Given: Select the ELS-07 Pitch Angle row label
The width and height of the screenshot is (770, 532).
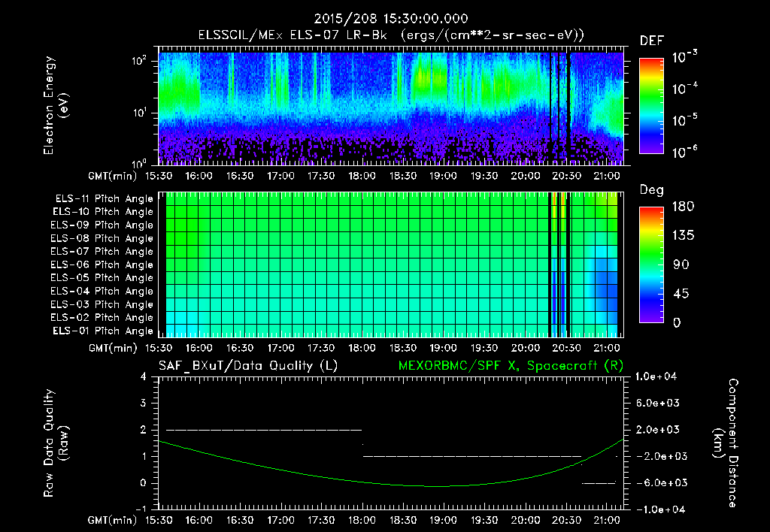Looking at the screenshot, I should tap(102, 252).
